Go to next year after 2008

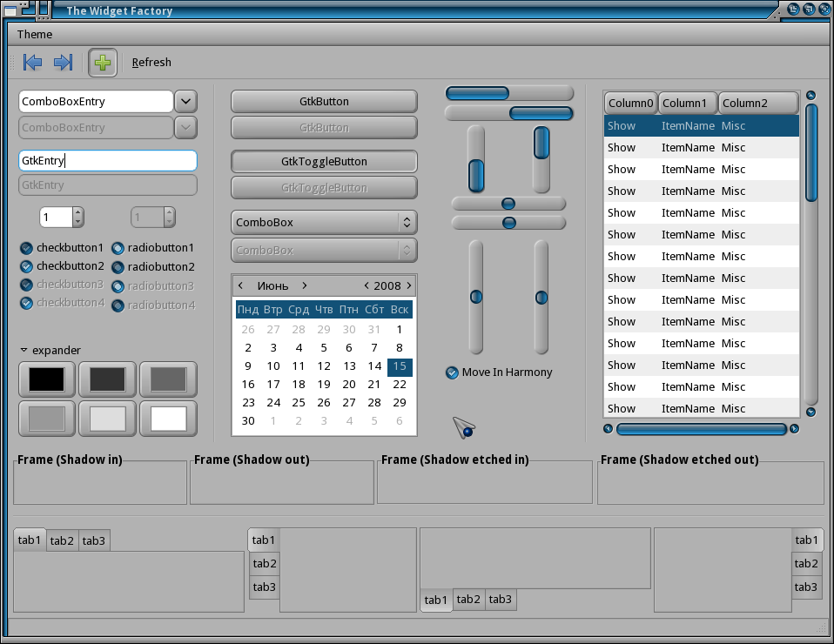pos(409,285)
